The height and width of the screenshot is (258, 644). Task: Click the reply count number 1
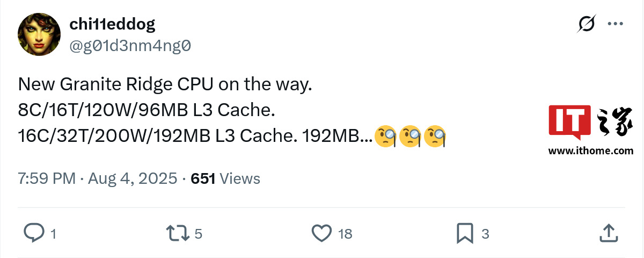[53, 234]
